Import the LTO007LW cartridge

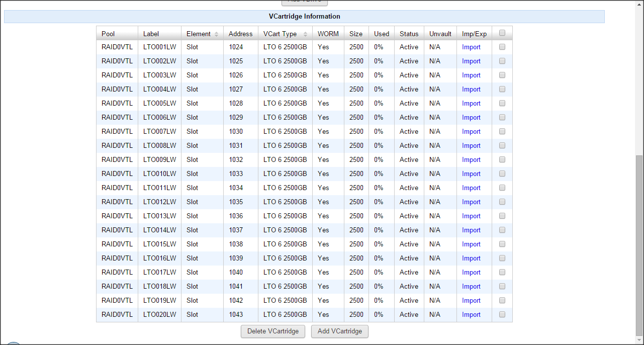[471, 132]
